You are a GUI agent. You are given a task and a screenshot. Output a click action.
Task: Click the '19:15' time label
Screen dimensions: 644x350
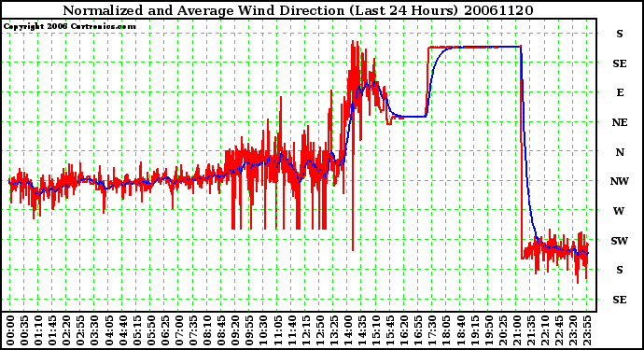point(473,330)
